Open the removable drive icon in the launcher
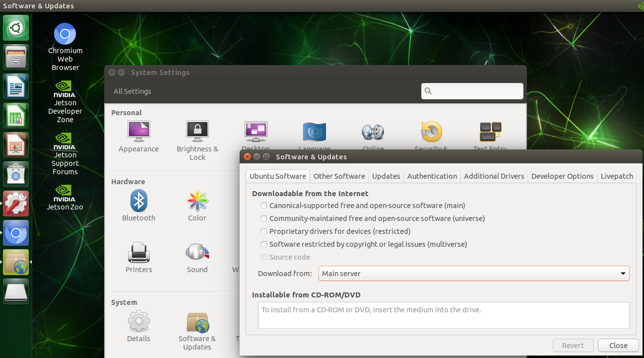 coord(16,291)
